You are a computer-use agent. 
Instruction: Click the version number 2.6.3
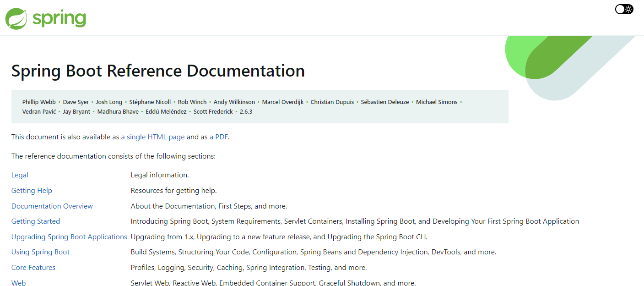coord(246,112)
